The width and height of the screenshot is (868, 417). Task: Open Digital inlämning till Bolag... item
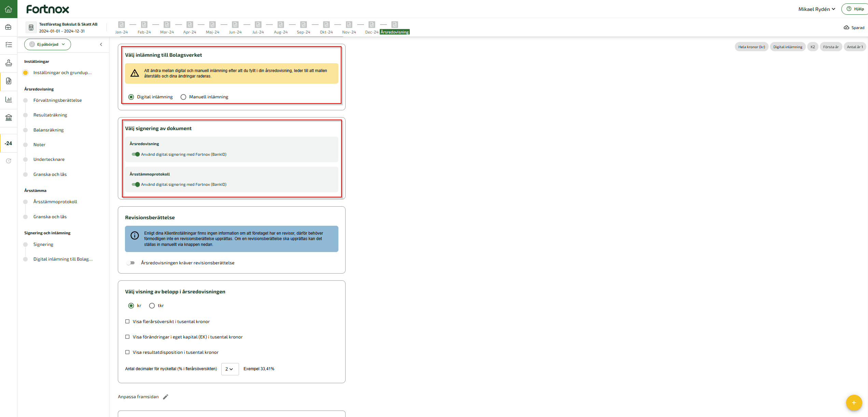pos(63,259)
